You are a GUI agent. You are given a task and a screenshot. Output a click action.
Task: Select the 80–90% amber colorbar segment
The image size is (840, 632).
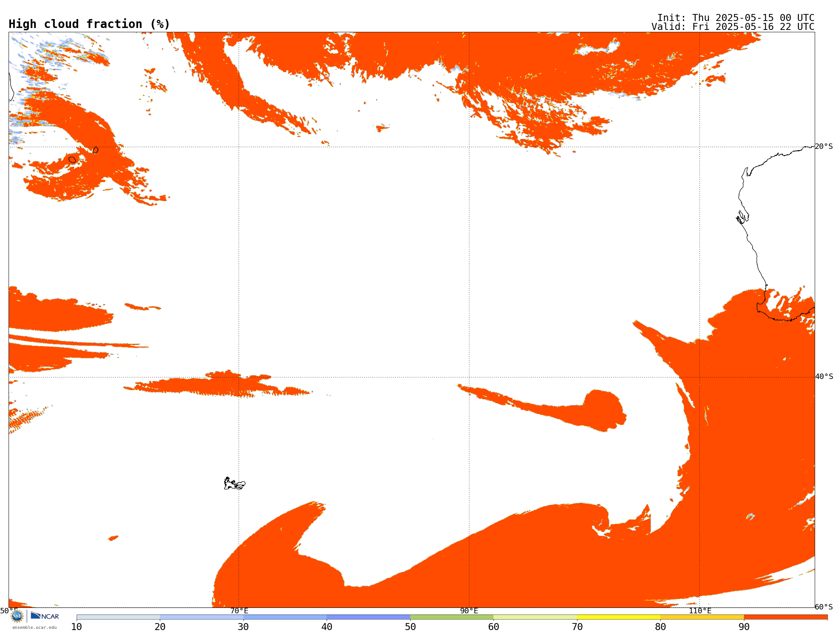[702, 617]
